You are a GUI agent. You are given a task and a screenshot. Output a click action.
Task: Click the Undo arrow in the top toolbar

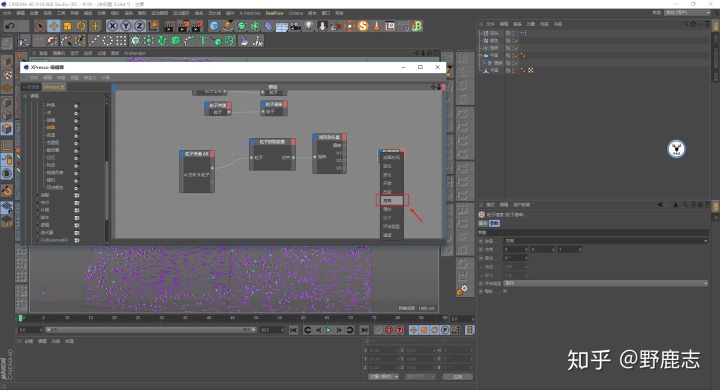(10, 26)
